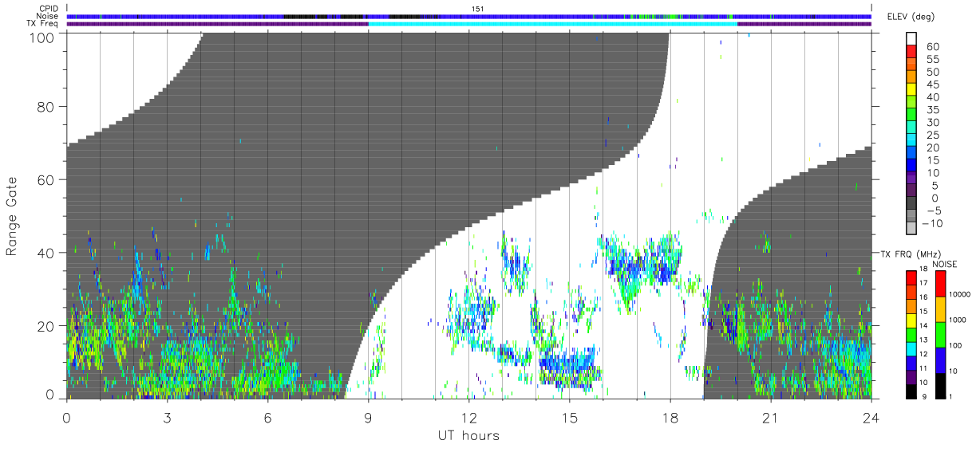Image resolution: width=980 pixels, height=452 pixels.
Task: Click the cyan section of TX Freq strip
Action: pyautogui.click(x=552, y=24)
